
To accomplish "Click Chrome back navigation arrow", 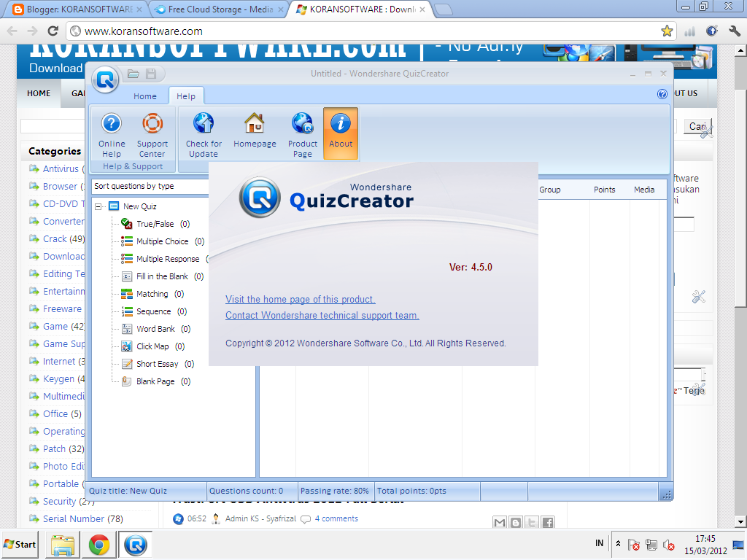I will coord(12,31).
